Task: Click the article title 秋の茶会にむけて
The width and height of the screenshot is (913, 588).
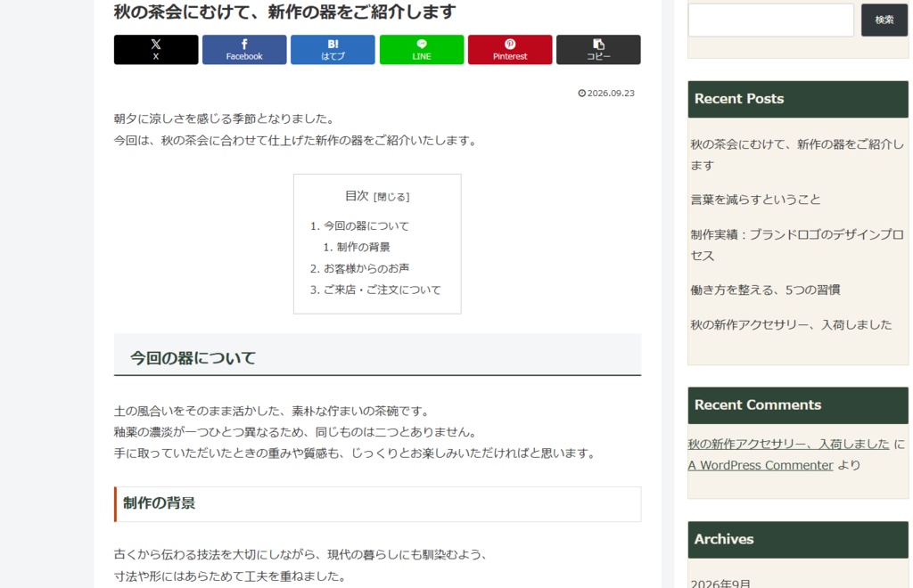Action: [284, 12]
